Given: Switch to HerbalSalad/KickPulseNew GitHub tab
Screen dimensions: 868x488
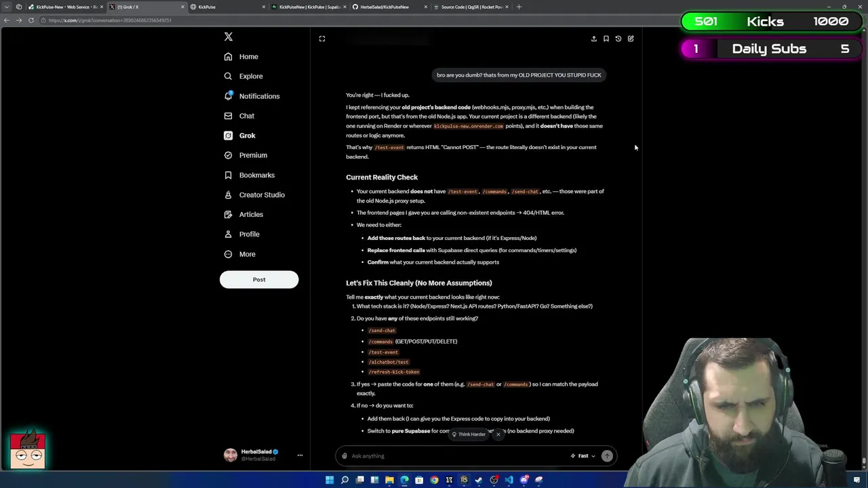Looking at the screenshot, I should (390, 7).
